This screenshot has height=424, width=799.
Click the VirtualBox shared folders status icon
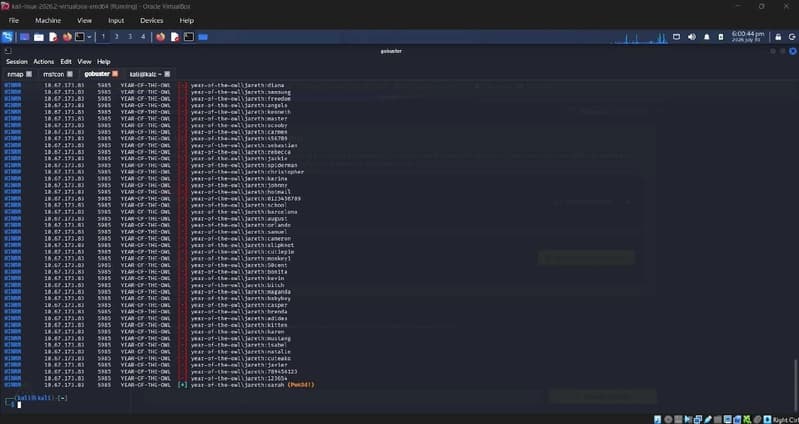pyautogui.click(x=718, y=419)
